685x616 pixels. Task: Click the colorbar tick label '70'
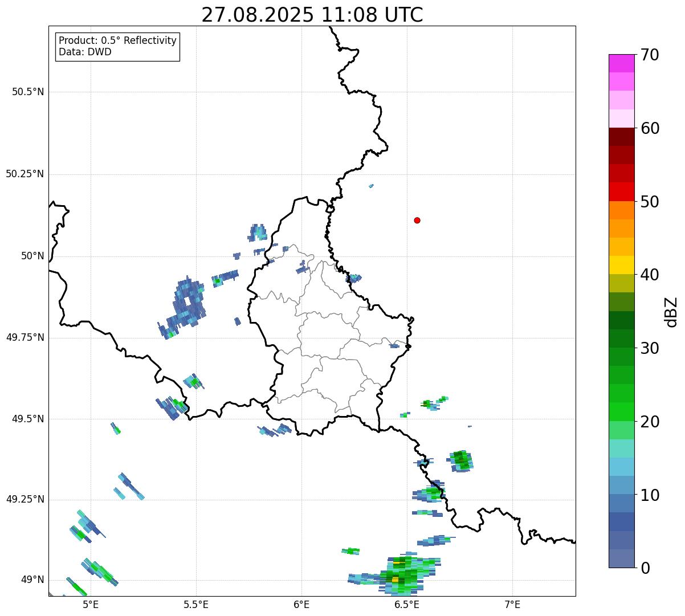coord(650,55)
